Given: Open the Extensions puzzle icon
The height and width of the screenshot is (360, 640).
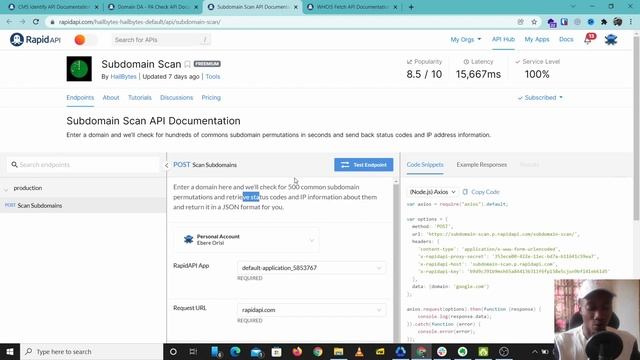Looking at the screenshot, I should [604, 22].
